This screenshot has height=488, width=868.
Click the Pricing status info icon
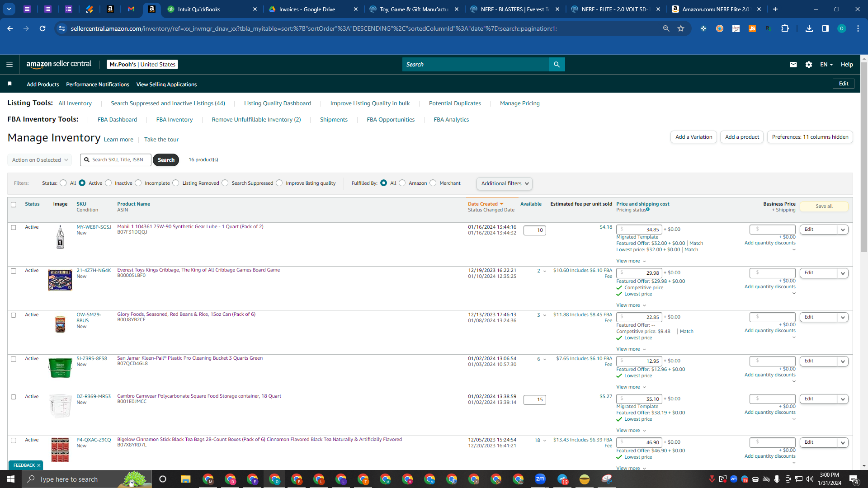pos(648,209)
